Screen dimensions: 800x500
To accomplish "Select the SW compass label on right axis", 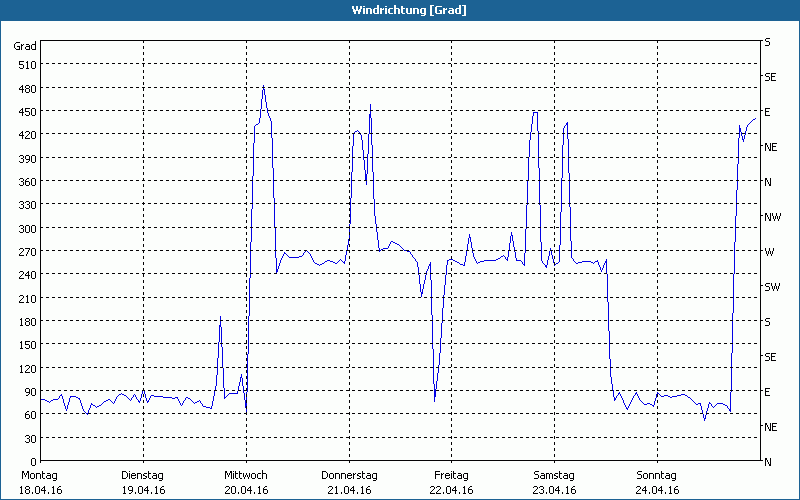I will tap(771, 287).
